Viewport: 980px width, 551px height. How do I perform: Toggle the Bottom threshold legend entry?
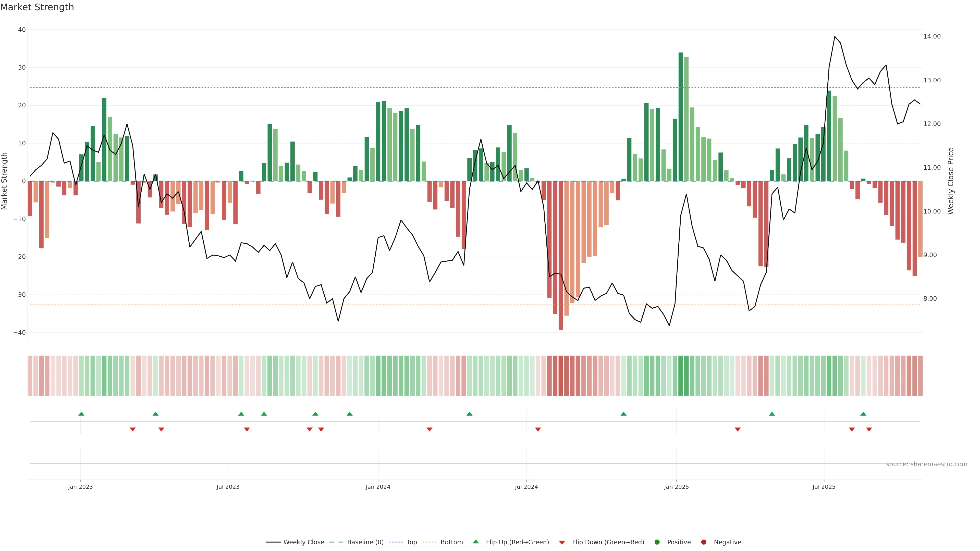click(451, 542)
